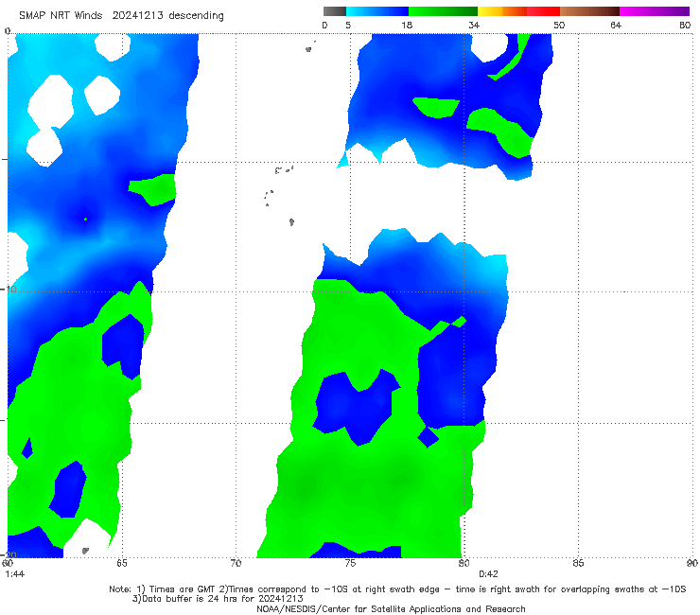
Task: Click the "Data buffer is 24 hrs" note
Action: point(218,599)
